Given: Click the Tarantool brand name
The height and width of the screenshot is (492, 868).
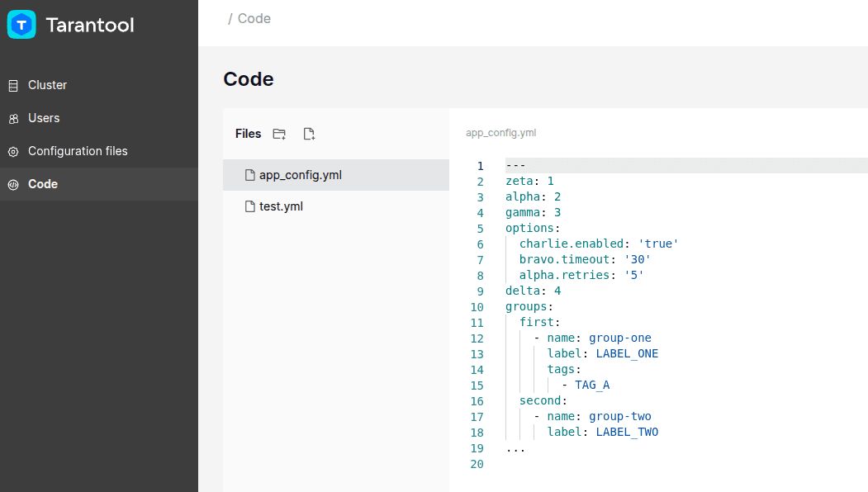Looking at the screenshot, I should (90, 25).
